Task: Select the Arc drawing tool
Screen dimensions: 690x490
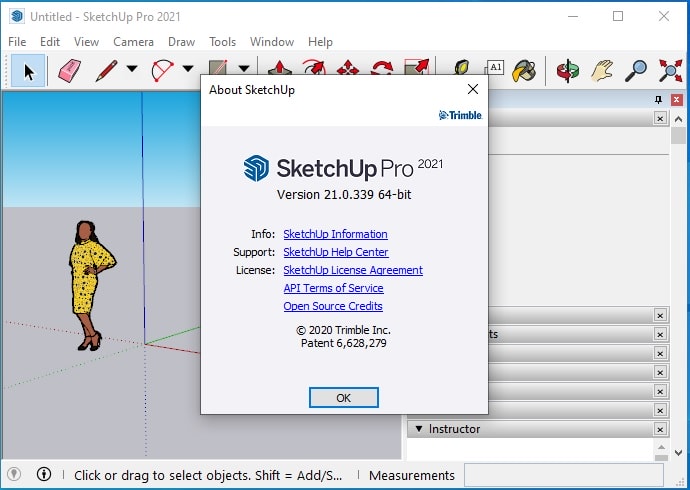Action: click(x=162, y=71)
